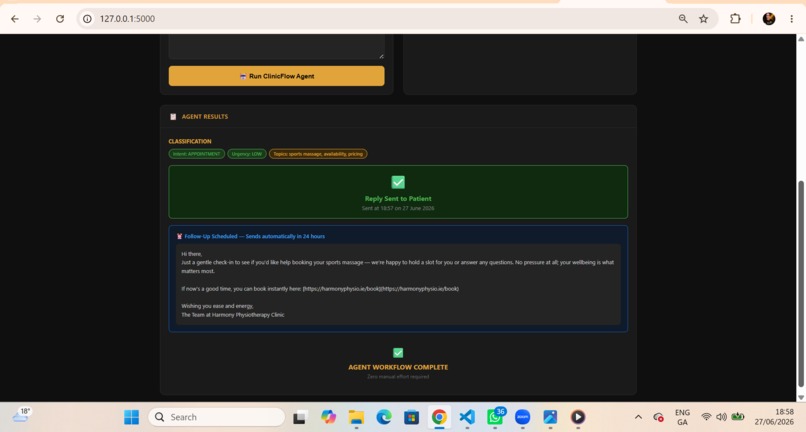
Task: Open the Chrome profile avatar
Action: 769,19
